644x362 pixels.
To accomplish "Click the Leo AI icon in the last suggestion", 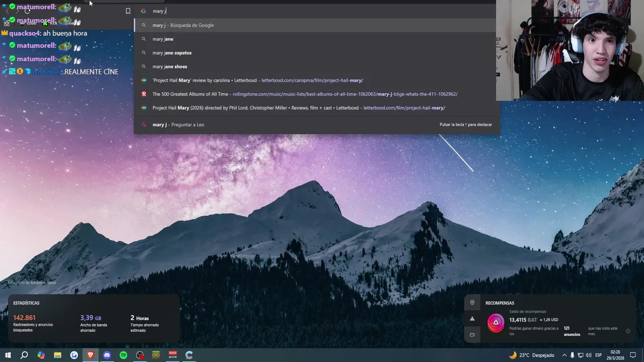I will (143, 125).
